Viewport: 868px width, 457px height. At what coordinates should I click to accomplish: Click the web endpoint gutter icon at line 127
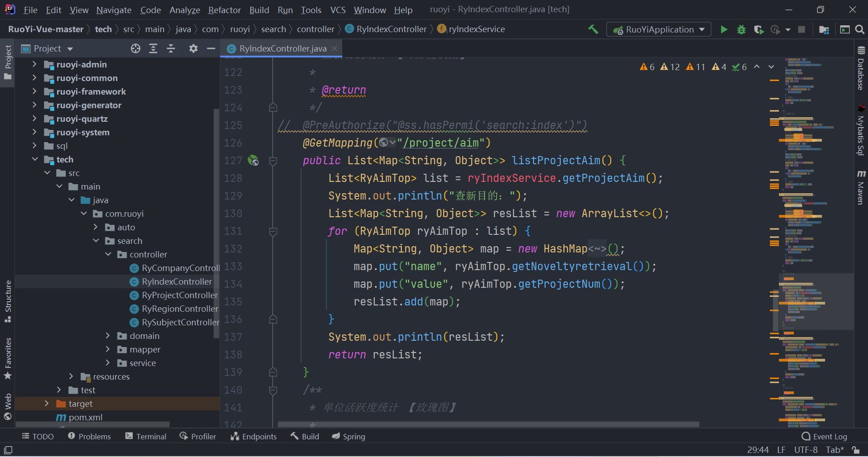(253, 160)
